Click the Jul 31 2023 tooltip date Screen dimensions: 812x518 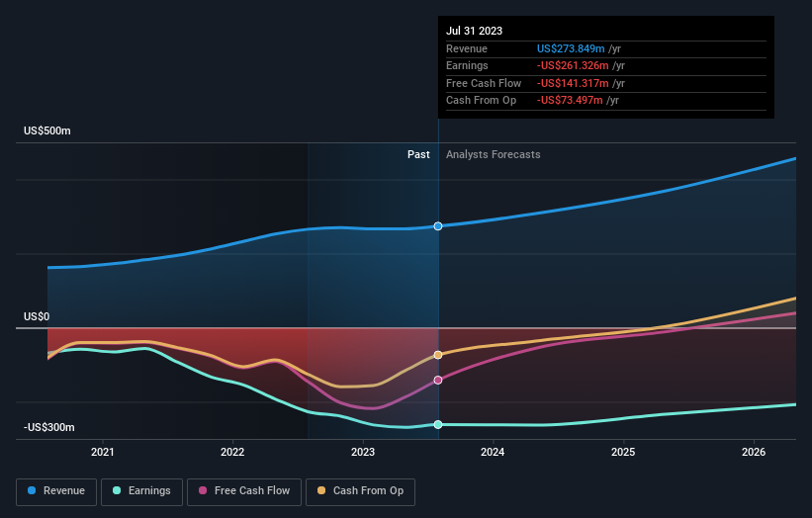[x=475, y=31]
